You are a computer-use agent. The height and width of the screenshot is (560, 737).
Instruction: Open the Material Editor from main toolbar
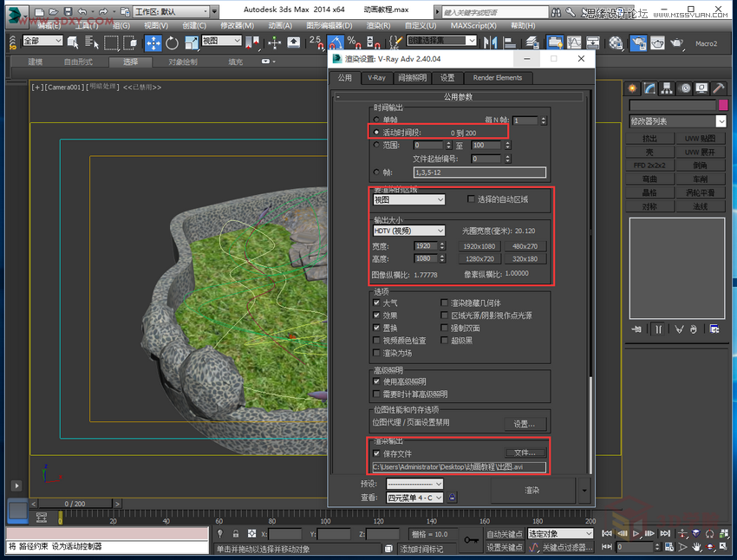click(615, 41)
